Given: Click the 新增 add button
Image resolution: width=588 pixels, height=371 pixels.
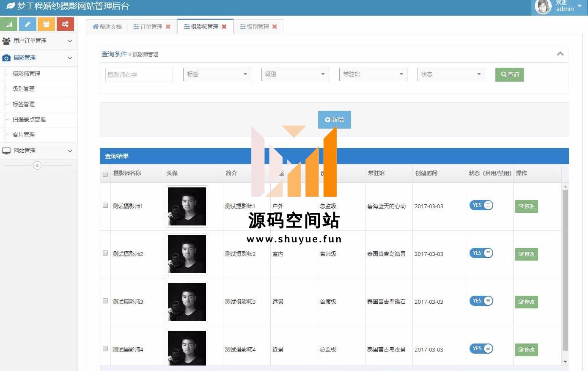Looking at the screenshot, I should (334, 120).
